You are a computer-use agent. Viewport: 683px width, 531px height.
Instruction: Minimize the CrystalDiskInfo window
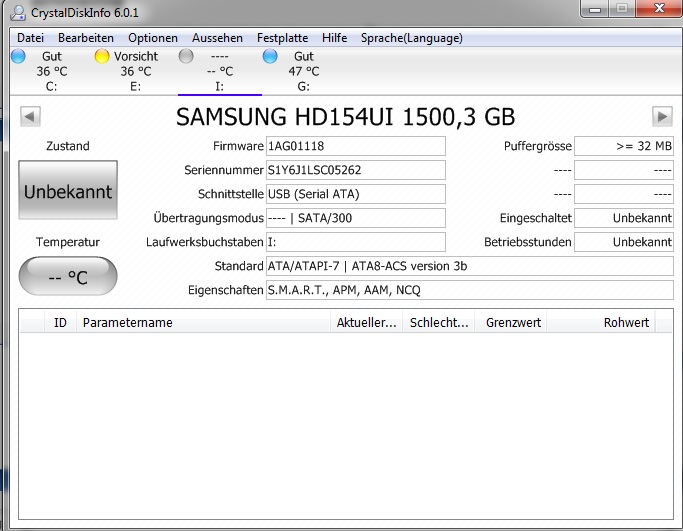[595, 9]
